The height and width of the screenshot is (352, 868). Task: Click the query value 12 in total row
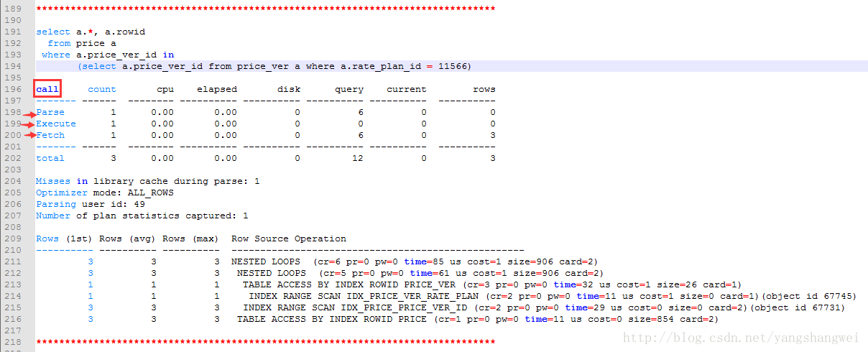click(x=358, y=158)
